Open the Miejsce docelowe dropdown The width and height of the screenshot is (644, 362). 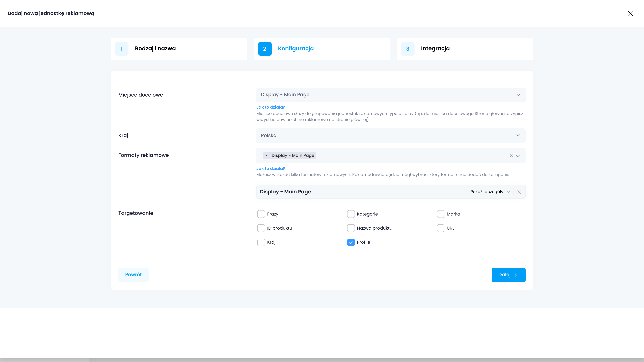click(390, 95)
